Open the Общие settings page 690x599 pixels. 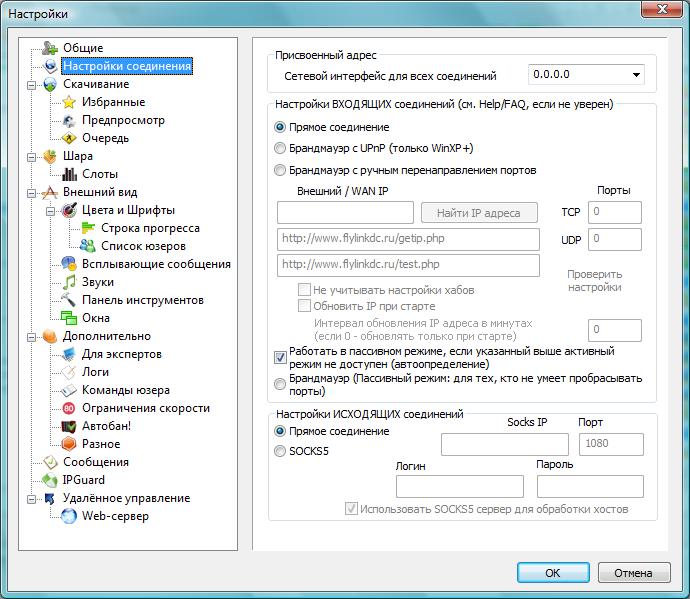pos(83,48)
